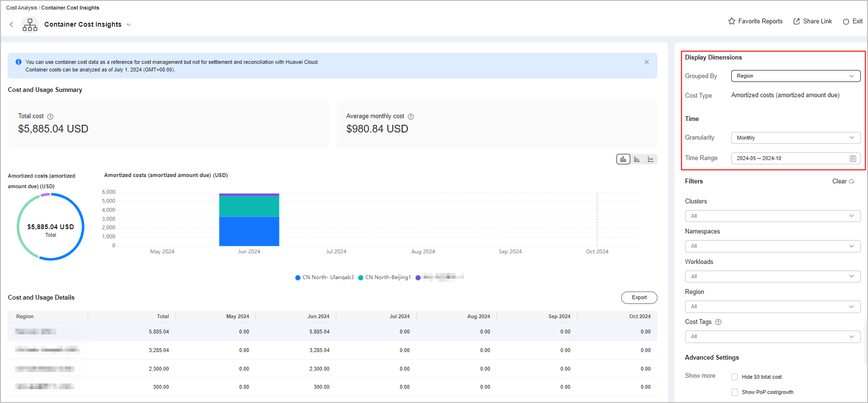
Task: Go back using the left arrow icon
Action: [11, 24]
